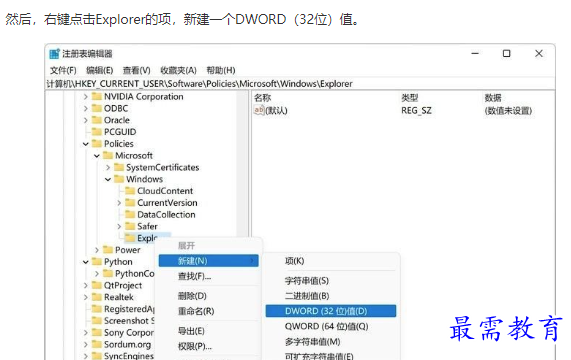The width and height of the screenshot is (571, 360).
Task: Click the PythonCore folder icon
Action: (108, 273)
